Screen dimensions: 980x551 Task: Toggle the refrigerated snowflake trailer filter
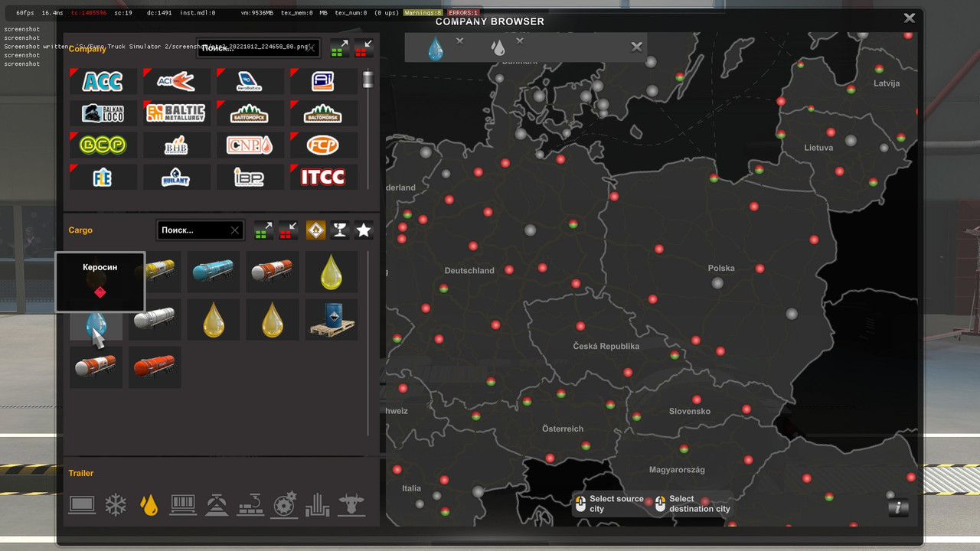click(x=116, y=505)
